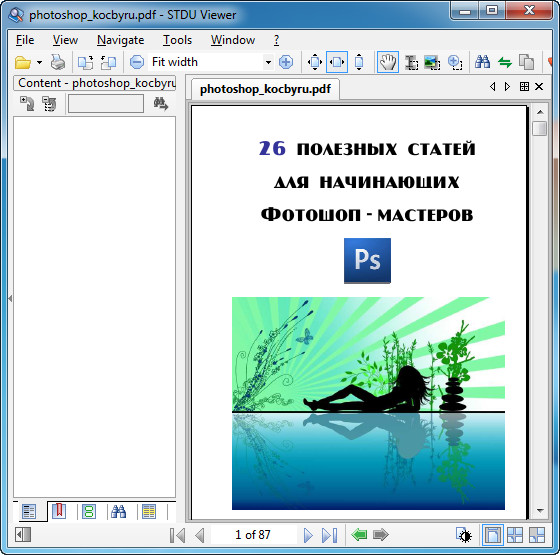Select Fit page view mode icon
Screen dimensions: 560x555
(315, 62)
